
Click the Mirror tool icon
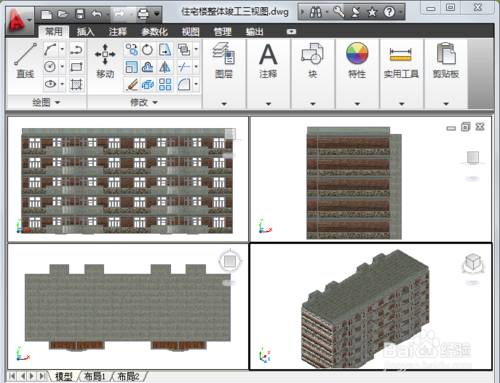(x=165, y=67)
